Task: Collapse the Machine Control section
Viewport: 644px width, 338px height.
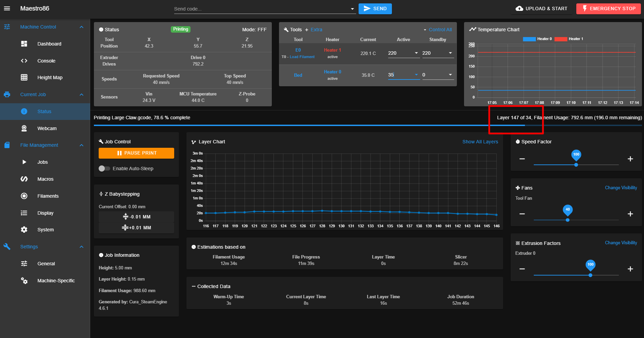Action: (82, 27)
